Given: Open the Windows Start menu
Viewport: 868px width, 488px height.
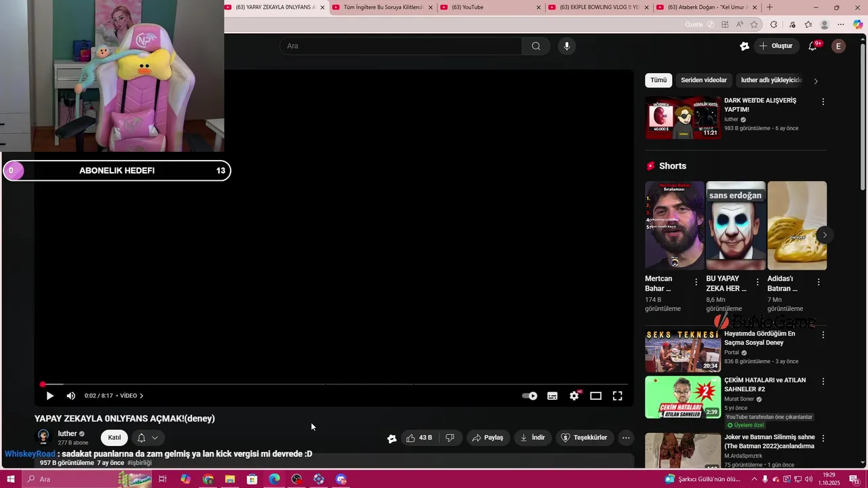Looking at the screenshot, I should [x=11, y=479].
